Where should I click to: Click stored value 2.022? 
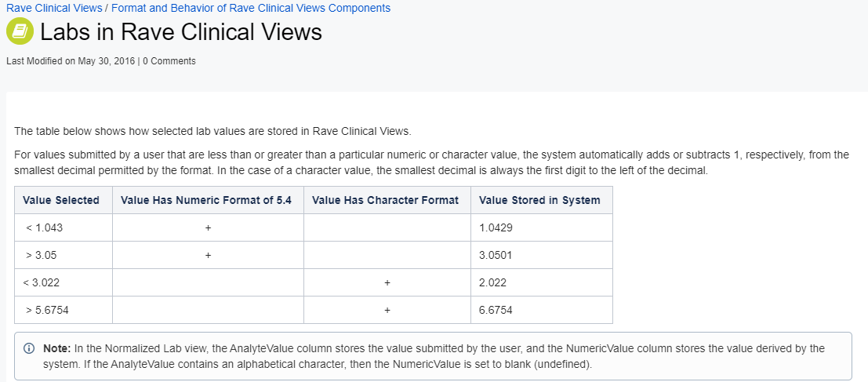pos(492,282)
